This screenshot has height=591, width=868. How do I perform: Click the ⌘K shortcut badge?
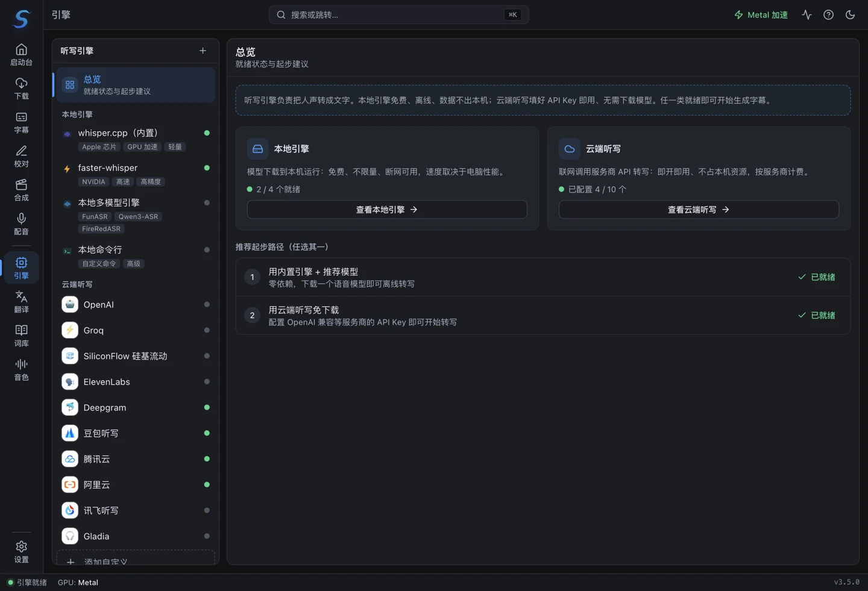512,14
